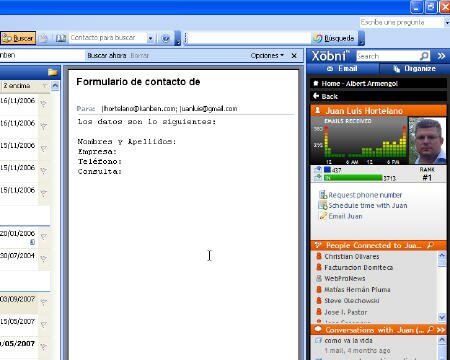The height and width of the screenshot is (360, 450).
Task: Click the green incoming mail count bar
Action: click(x=353, y=178)
